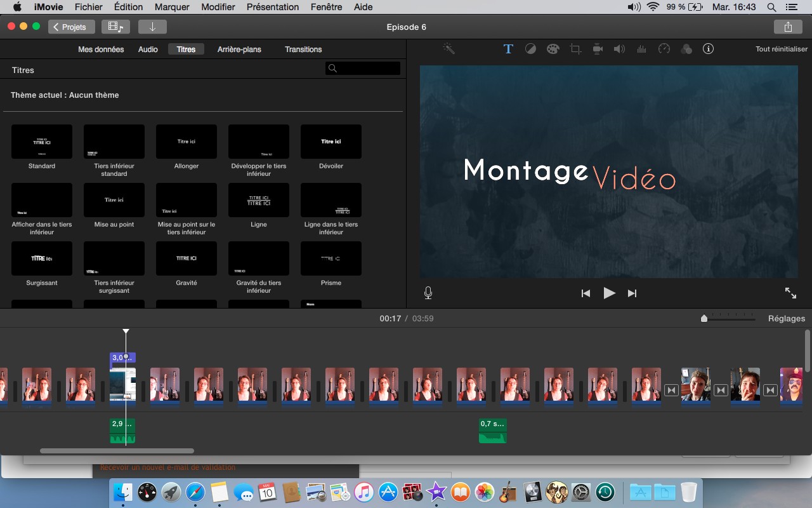Open the Fenêtre menu
The image size is (812, 508).
(x=326, y=7)
